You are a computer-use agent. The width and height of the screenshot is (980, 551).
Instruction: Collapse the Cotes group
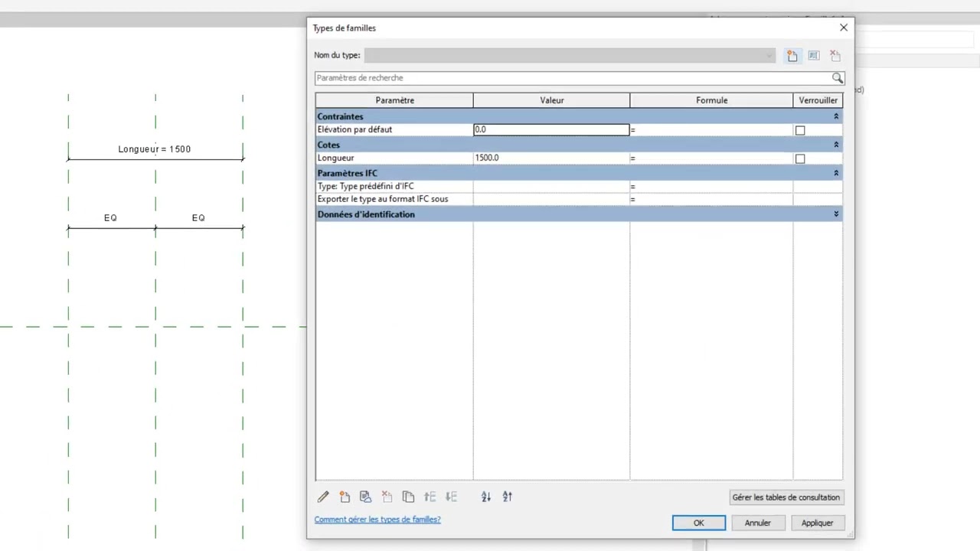pyautogui.click(x=836, y=145)
